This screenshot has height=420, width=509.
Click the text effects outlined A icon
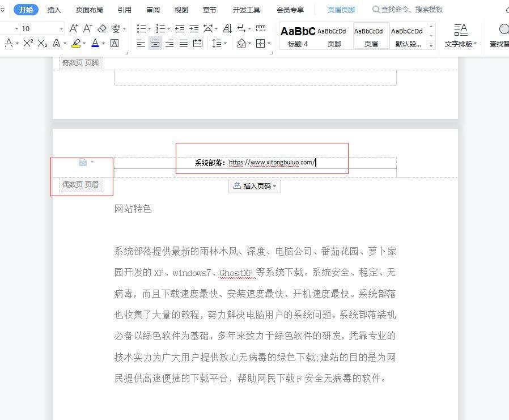[x=56, y=43]
